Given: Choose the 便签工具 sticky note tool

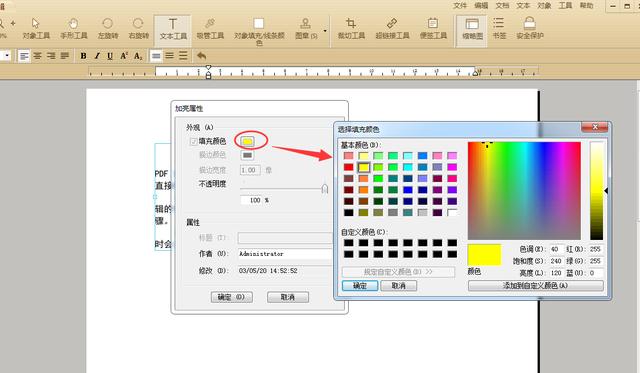Looking at the screenshot, I should 433,29.
